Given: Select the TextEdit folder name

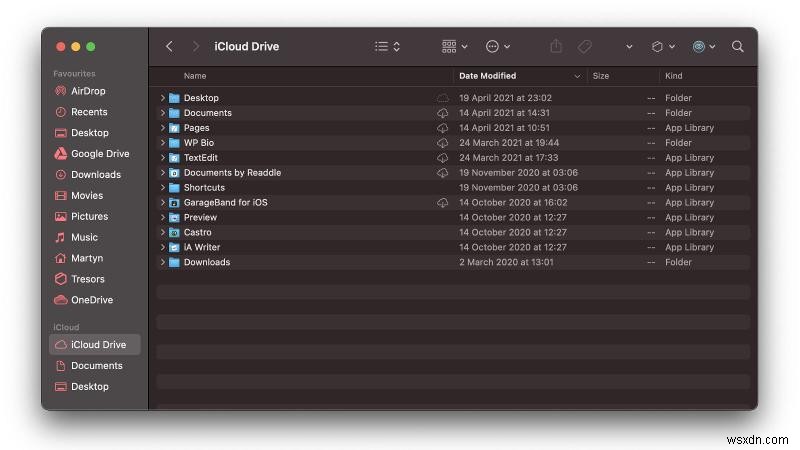Looking at the screenshot, I should [x=201, y=158].
